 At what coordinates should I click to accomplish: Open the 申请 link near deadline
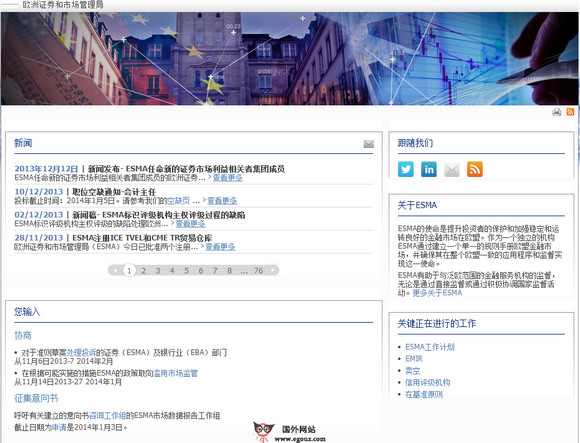coord(59,427)
